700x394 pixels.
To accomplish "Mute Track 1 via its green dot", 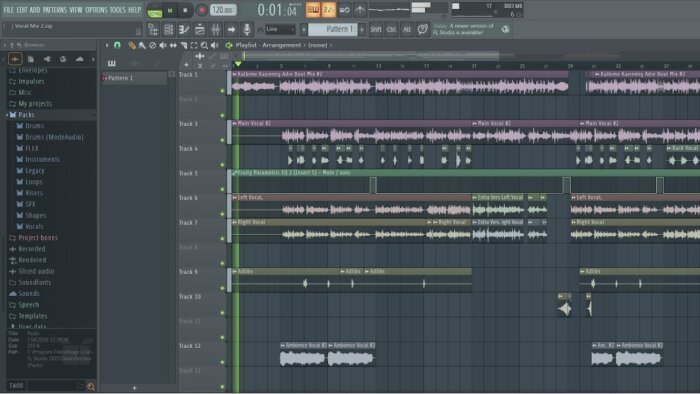I will (x=222, y=91).
